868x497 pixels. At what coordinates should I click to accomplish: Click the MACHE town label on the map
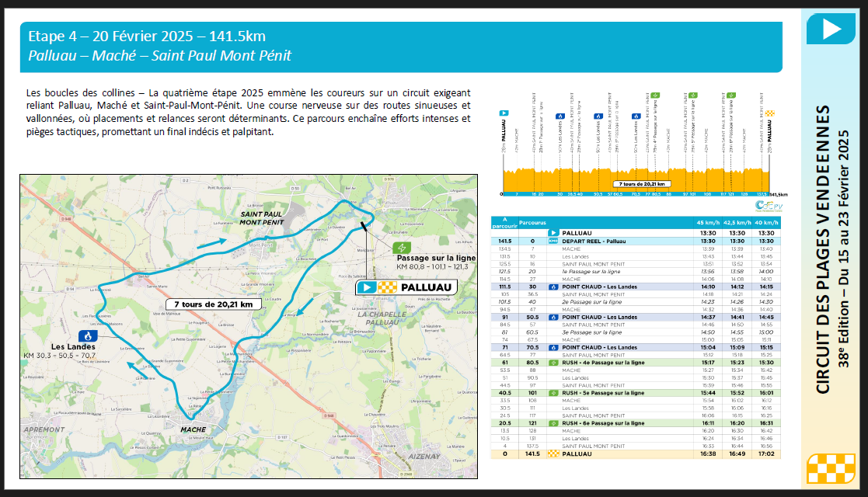(193, 429)
